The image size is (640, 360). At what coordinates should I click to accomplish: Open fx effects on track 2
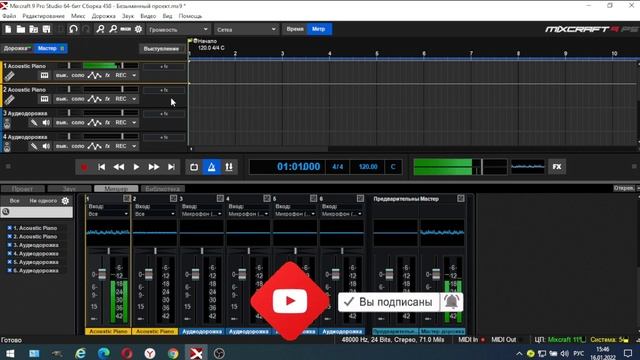click(x=108, y=99)
